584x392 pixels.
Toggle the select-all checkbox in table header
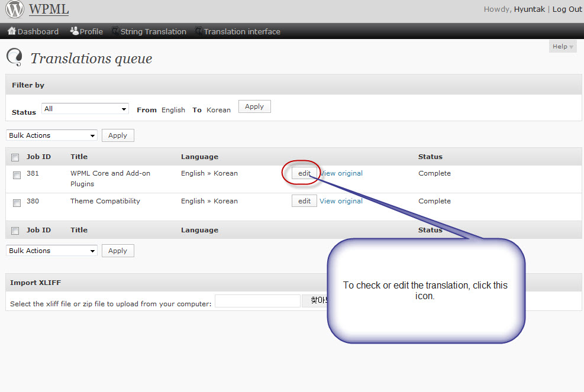coord(15,157)
